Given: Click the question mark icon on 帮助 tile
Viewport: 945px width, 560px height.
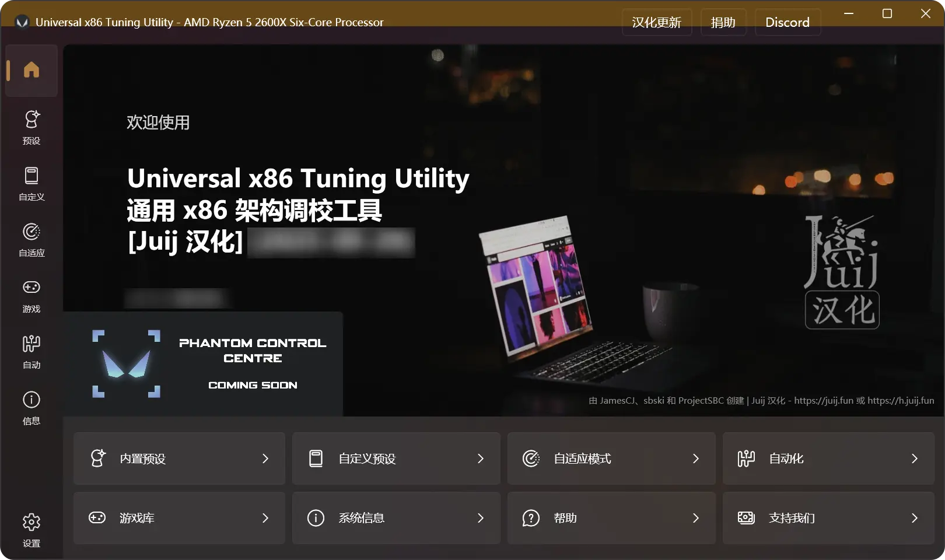Looking at the screenshot, I should (x=531, y=518).
